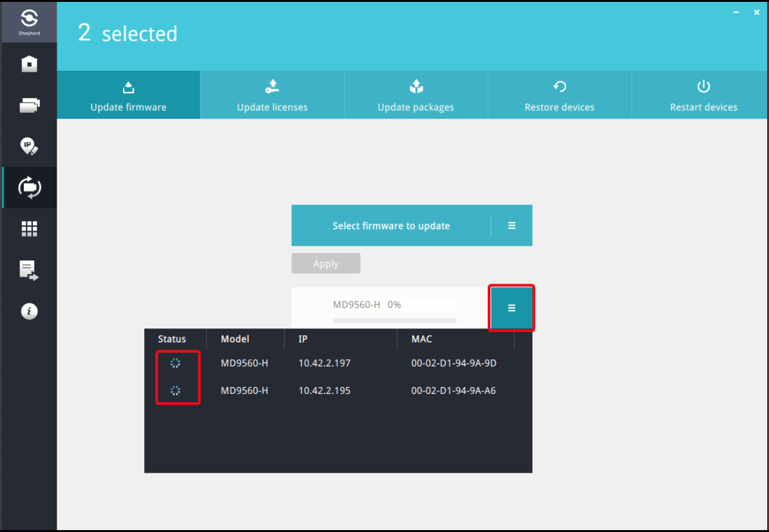Click the spinning status indicator for 10.42.2.197
This screenshot has width=769, height=532.
coord(176,362)
